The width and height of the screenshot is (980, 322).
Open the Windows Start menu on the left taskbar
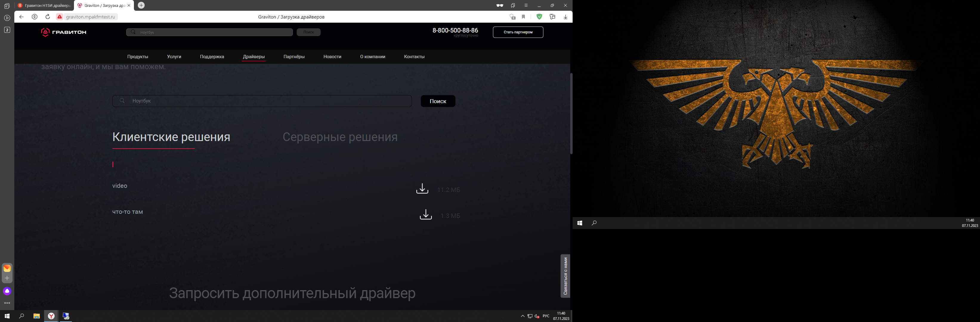pos(7,316)
